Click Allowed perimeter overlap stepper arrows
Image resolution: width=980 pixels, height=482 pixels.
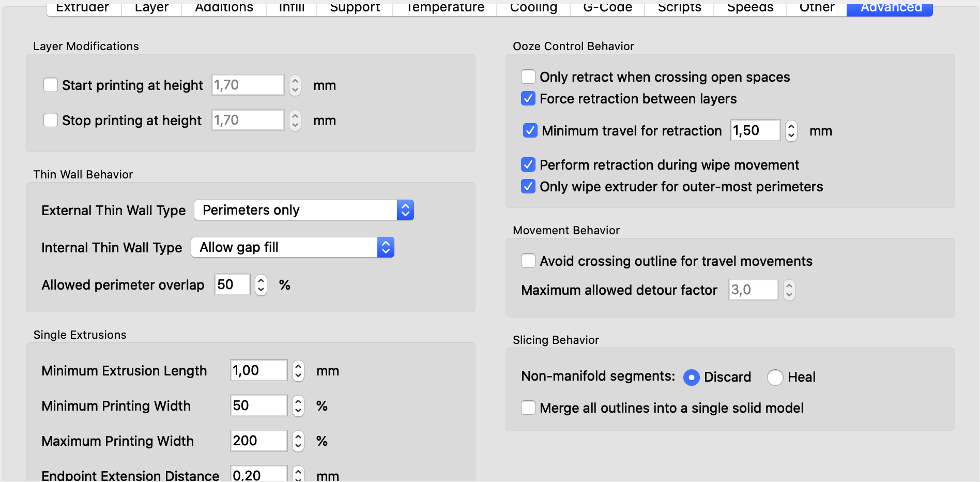tap(261, 284)
